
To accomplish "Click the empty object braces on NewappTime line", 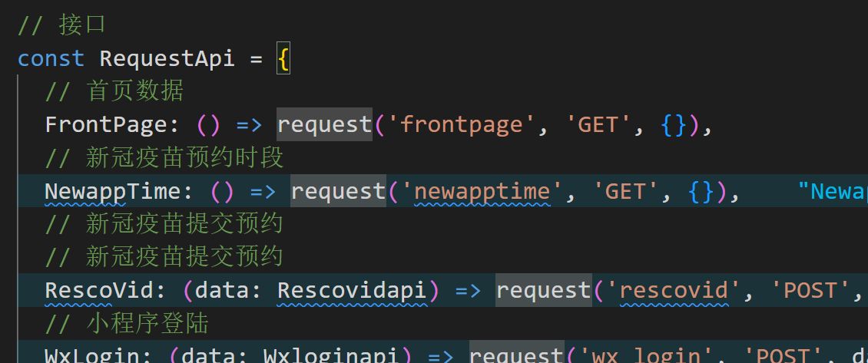I will click(x=702, y=191).
